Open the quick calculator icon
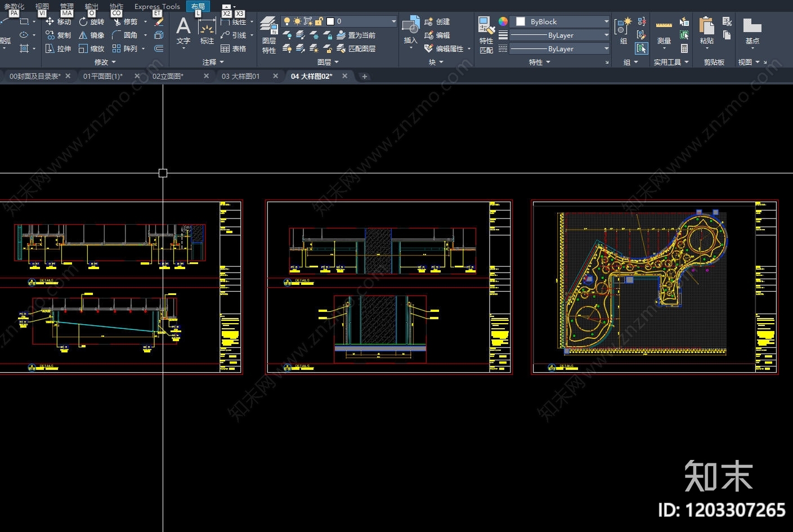The height and width of the screenshot is (532, 793). (684, 48)
